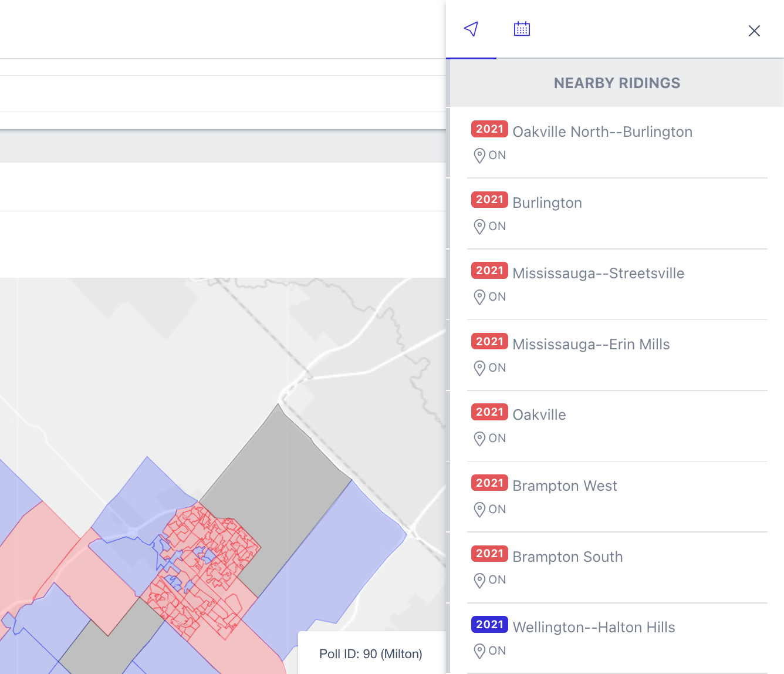
Task: Click the location pin for Brampton South
Action: click(479, 580)
